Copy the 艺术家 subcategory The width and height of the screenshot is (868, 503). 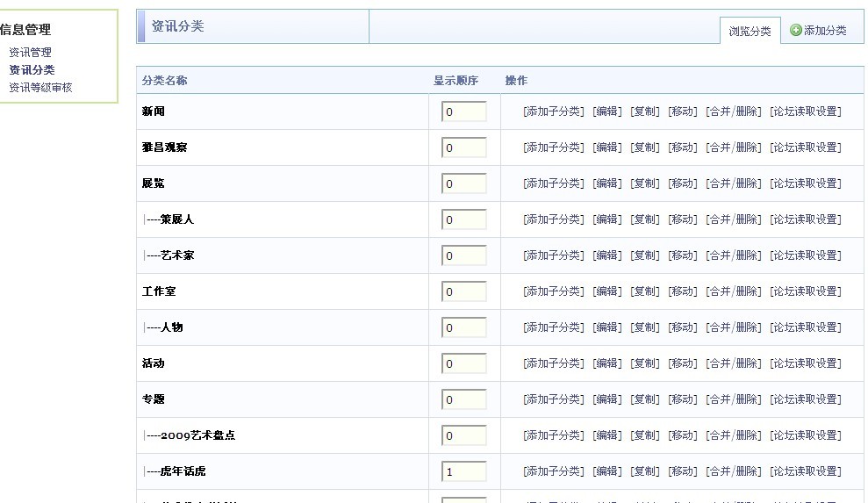click(x=645, y=255)
